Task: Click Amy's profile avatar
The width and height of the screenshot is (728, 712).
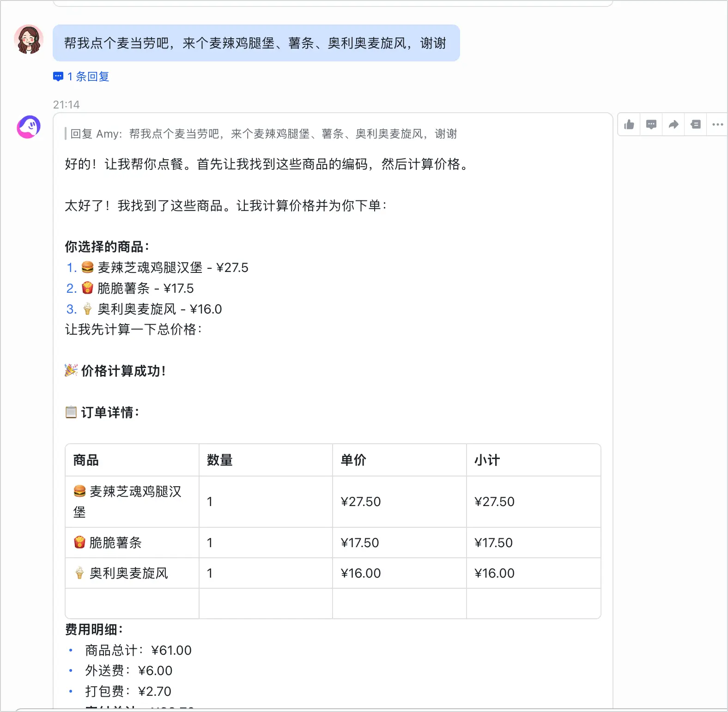Action: click(x=29, y=40)
